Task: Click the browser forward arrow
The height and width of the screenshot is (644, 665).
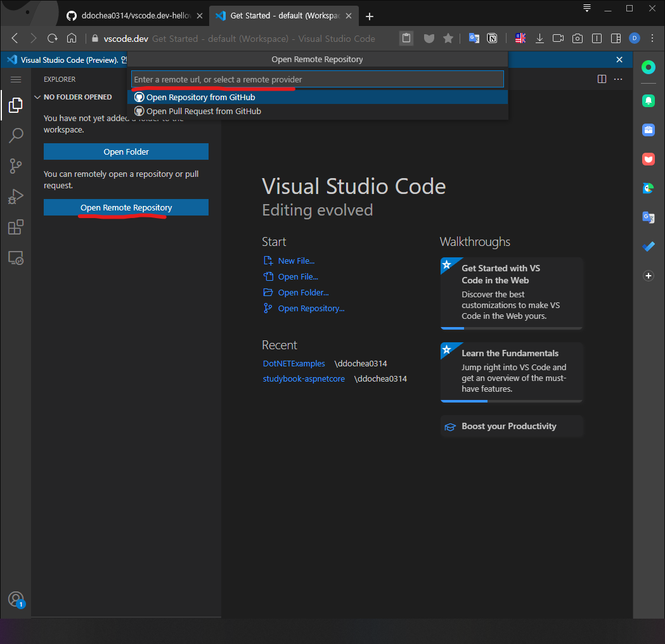Action: coord(34,39)
